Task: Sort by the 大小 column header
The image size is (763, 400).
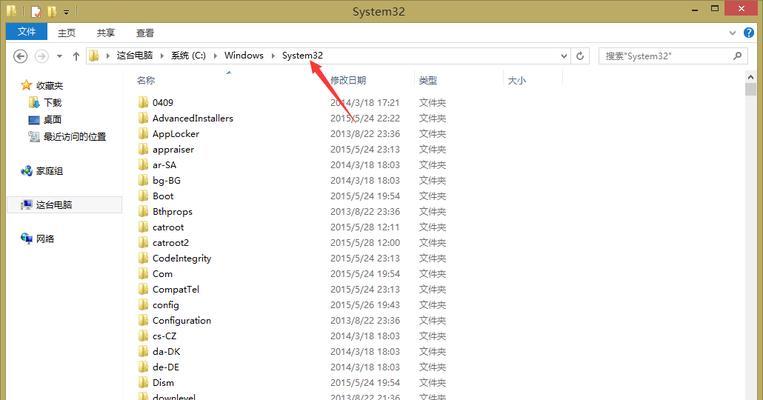Action: pyautogui.click(x=517, y=80)
